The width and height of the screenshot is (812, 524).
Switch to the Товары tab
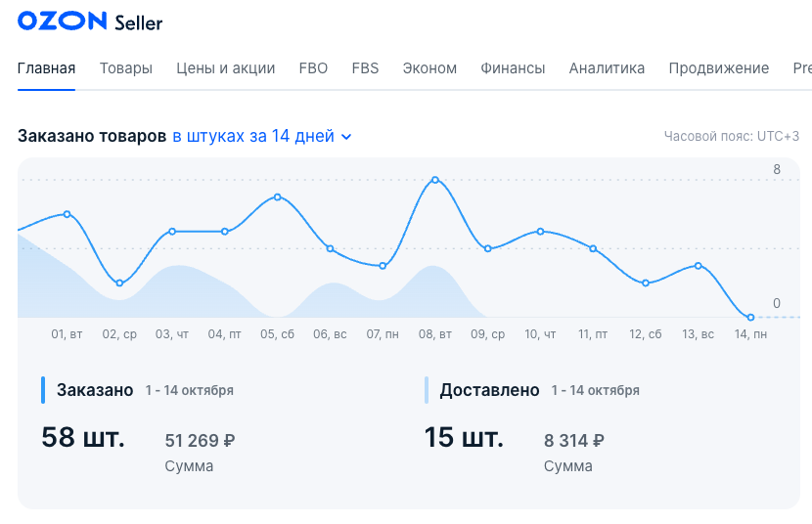click(126, 68)
